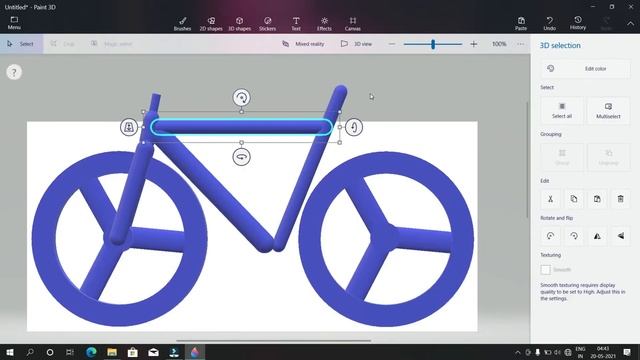The image size is (640, 360).
Task: Click the horizontal scrollbar under the canvas
Action: point(273,340)
